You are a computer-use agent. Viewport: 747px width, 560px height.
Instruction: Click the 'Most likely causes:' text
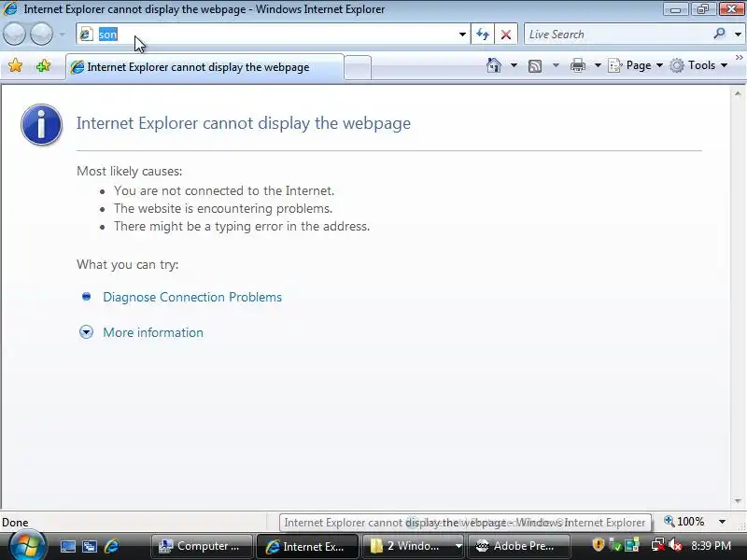pyautogui.click(x=129, y=171)
